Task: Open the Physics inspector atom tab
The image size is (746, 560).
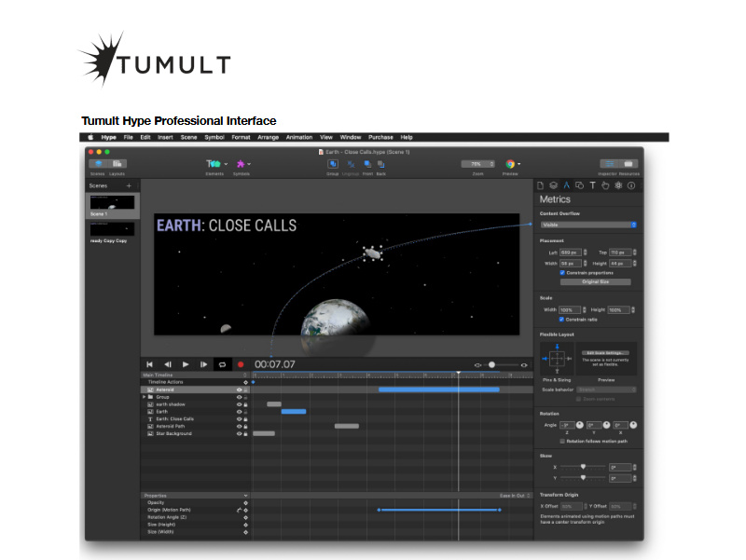Action: pyautogui.click(x=618, y=185)
